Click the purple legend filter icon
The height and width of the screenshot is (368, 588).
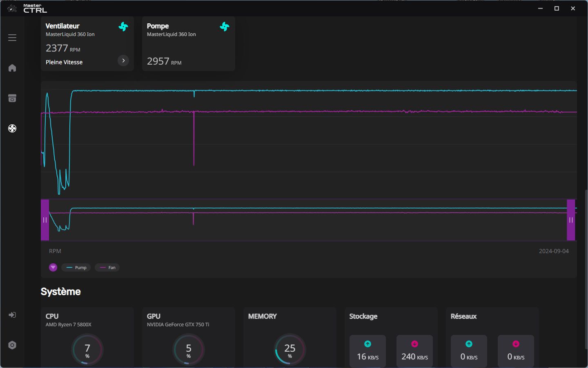pyautogui.click(x=53, y=267)
